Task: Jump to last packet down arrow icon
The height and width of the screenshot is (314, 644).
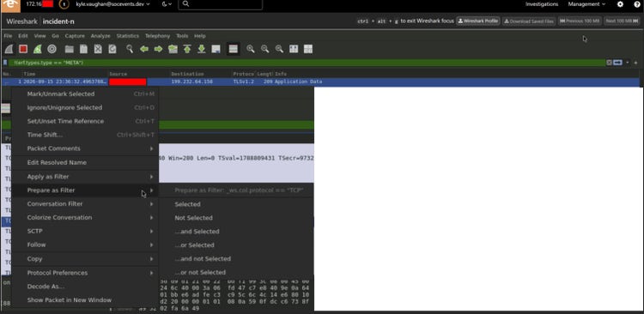Action: point(201,49)
